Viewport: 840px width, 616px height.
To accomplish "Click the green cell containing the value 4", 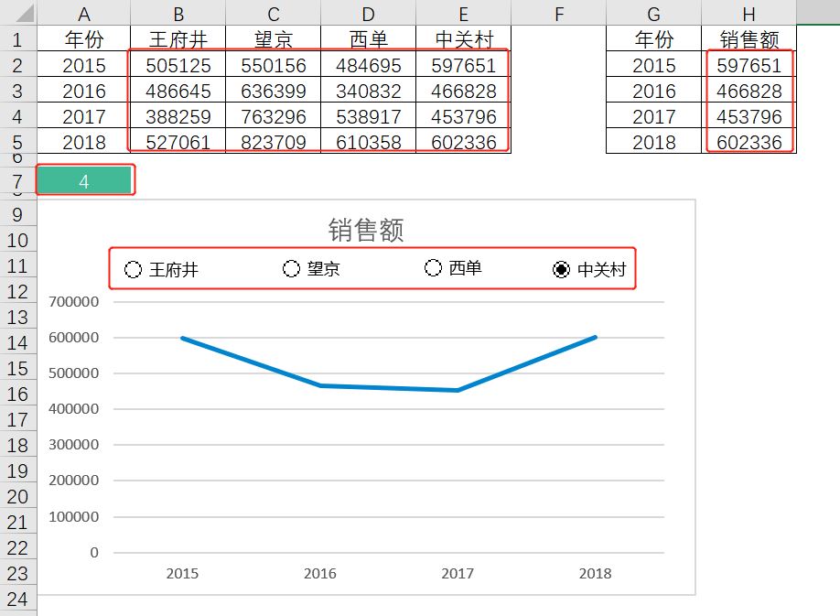I will [84, 179].
